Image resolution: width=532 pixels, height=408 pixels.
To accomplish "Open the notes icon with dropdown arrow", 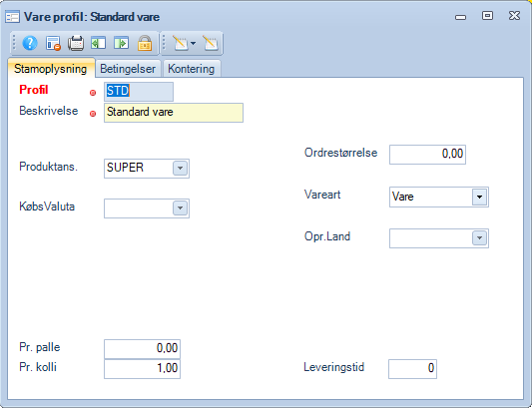I will tap(185, 43).
